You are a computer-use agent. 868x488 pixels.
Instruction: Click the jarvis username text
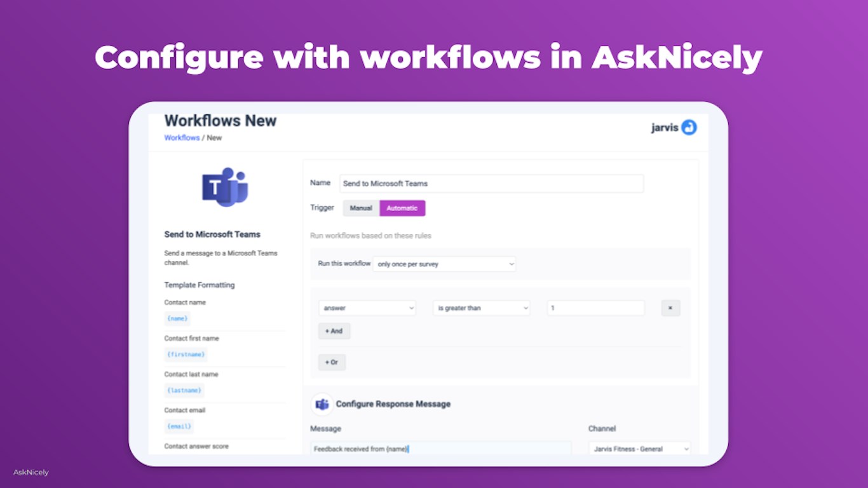click(x=665, y=128)
